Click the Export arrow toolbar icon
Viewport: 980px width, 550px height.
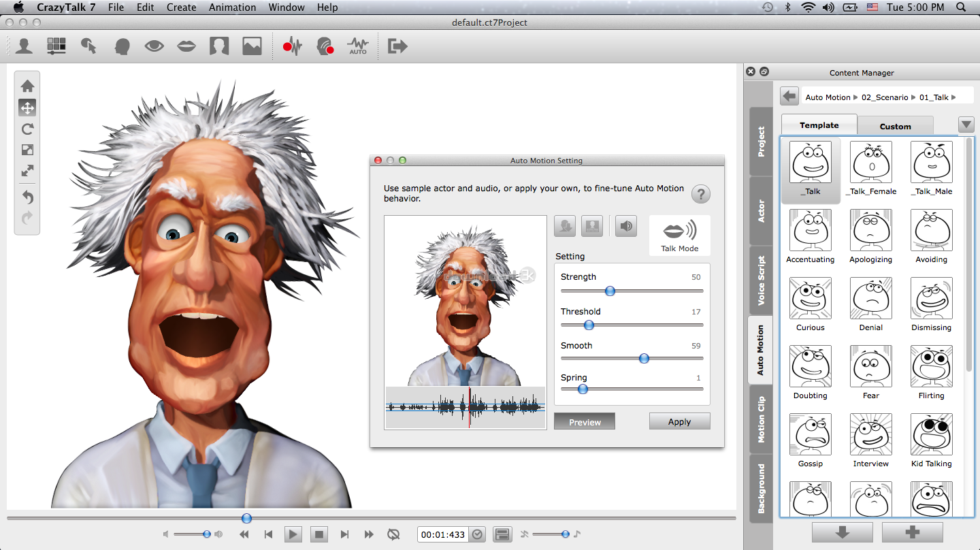[397, 46]
